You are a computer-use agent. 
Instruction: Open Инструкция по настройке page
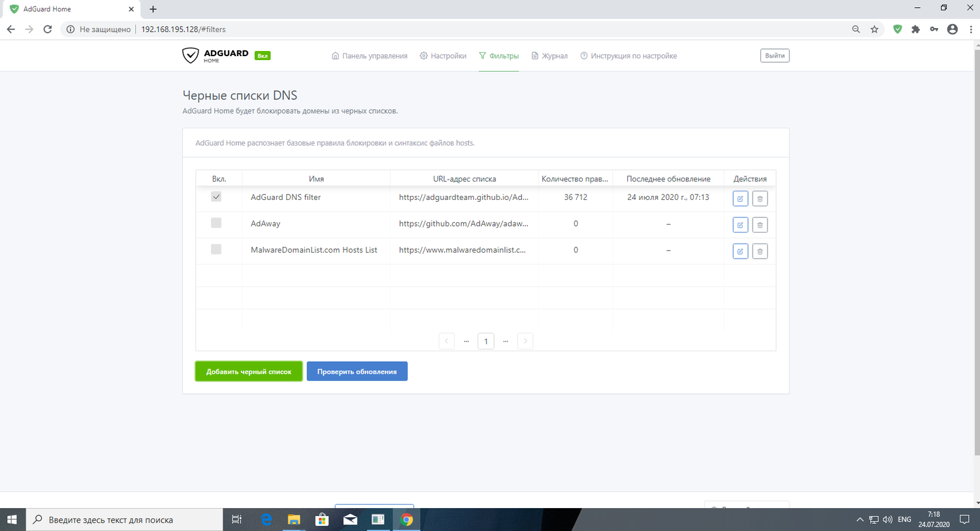pos(629,56)
